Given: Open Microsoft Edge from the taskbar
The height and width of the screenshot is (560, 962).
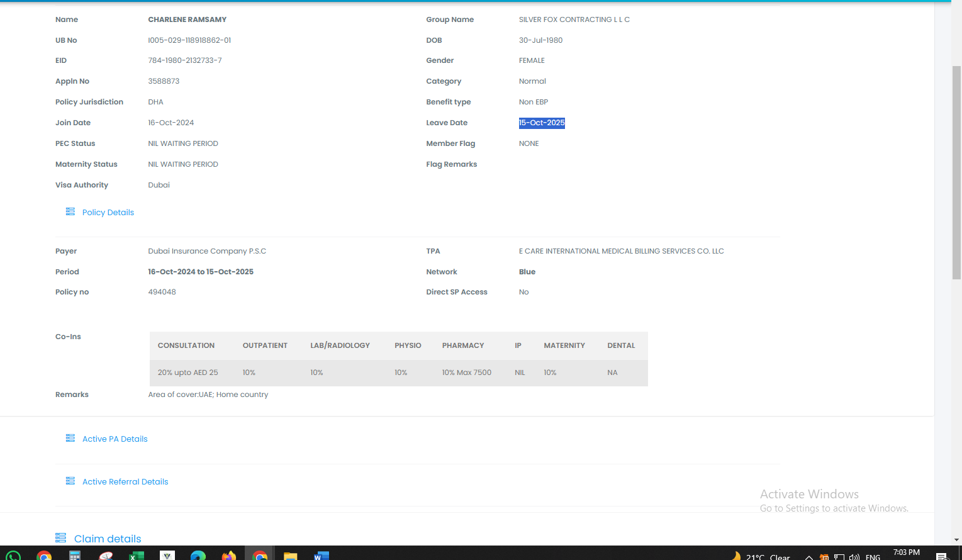Looking at the screenshot, I should click(198, 556).
